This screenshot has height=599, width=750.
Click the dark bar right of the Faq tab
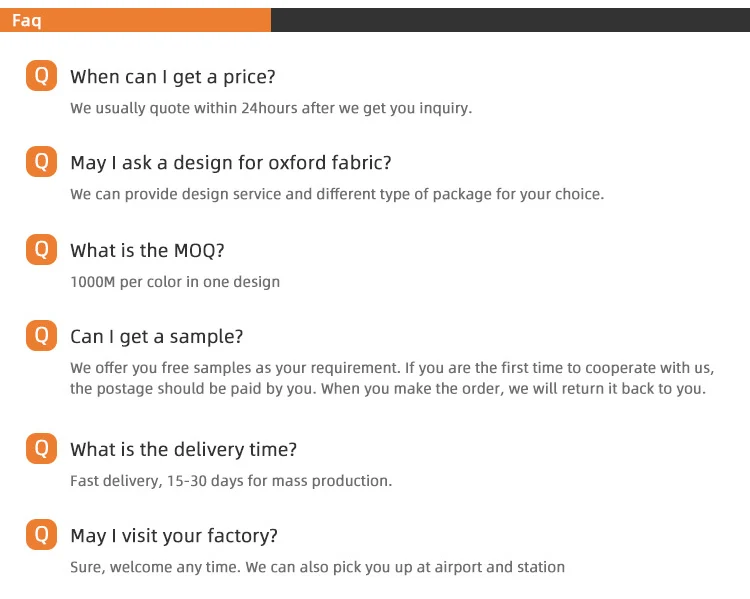510,20
